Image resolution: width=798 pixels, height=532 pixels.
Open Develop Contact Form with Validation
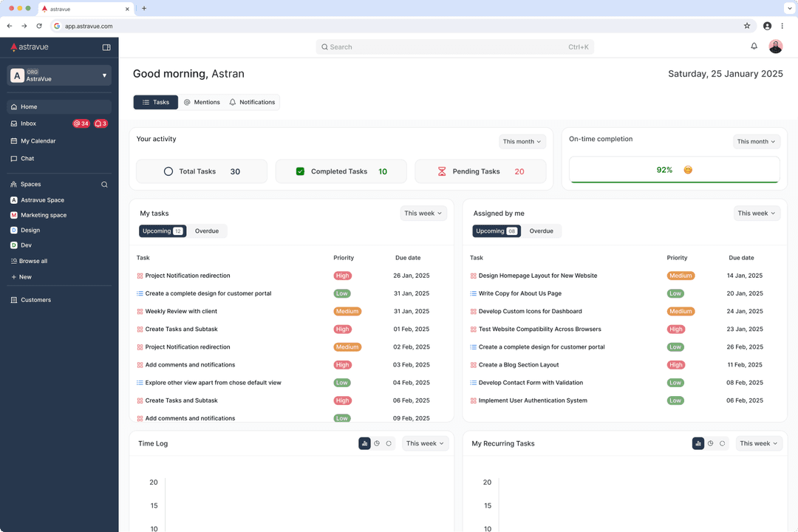click(x=531, y=383)
